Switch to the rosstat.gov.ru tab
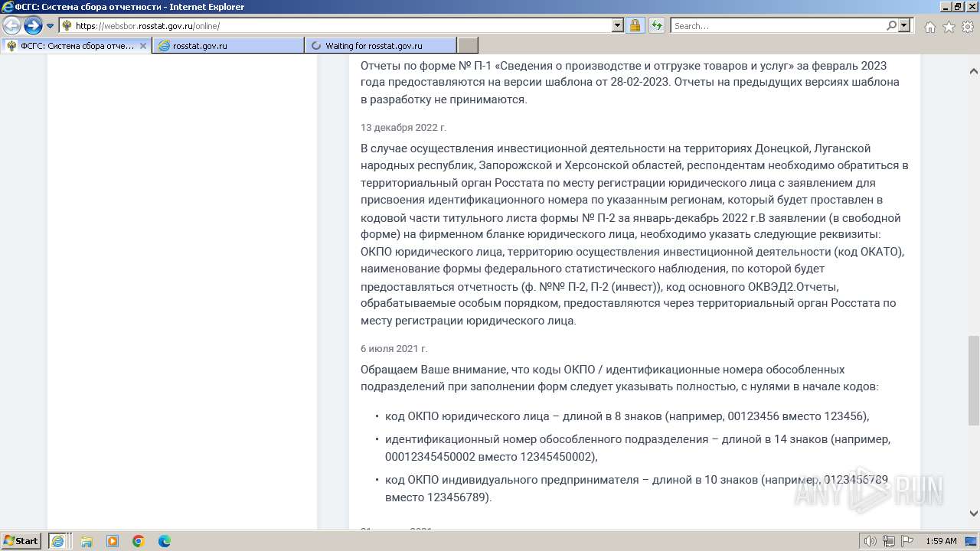 [x=228, y=46]
